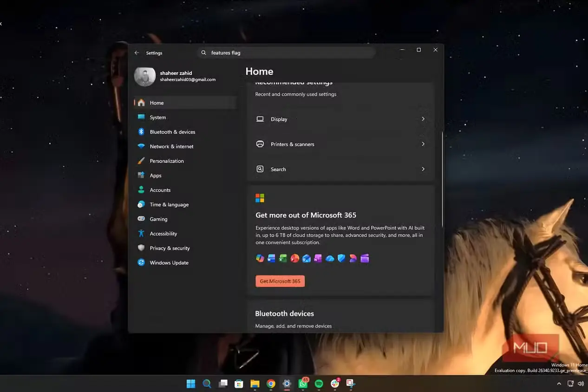Click the PowerPoint icon in Microsoft 365 card
The image size is (588, 392).
click(294, 258)
